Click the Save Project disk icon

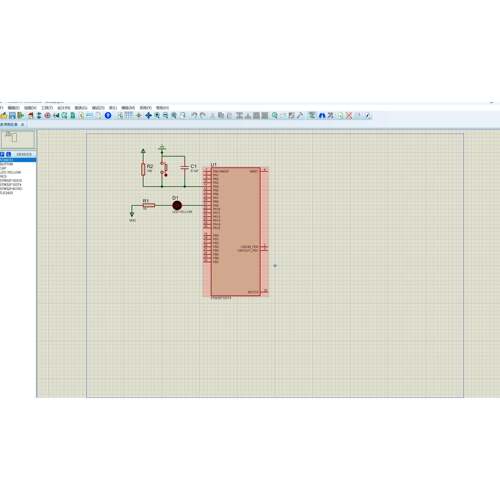(12, 116)
